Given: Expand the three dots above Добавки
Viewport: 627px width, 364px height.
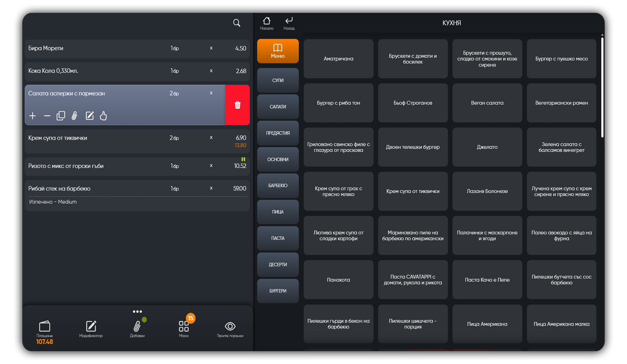Looking at the screenshot, I should coord(137,312).
